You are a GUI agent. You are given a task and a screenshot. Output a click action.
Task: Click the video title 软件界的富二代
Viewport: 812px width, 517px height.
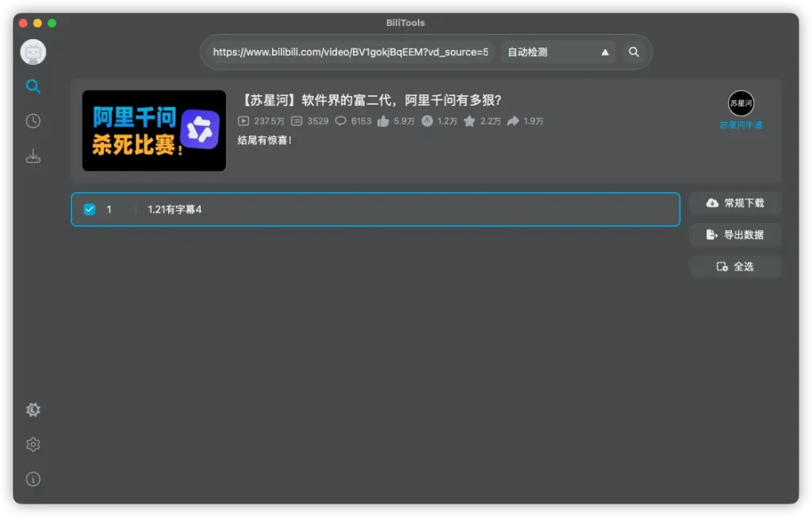click(371, 100)
